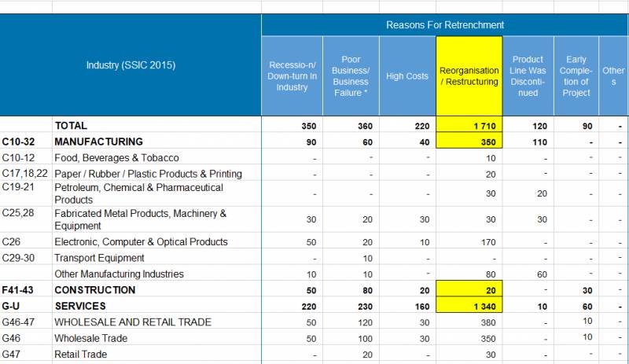Select the 'G46-47' industry code cell

click(x=26, y=322)
